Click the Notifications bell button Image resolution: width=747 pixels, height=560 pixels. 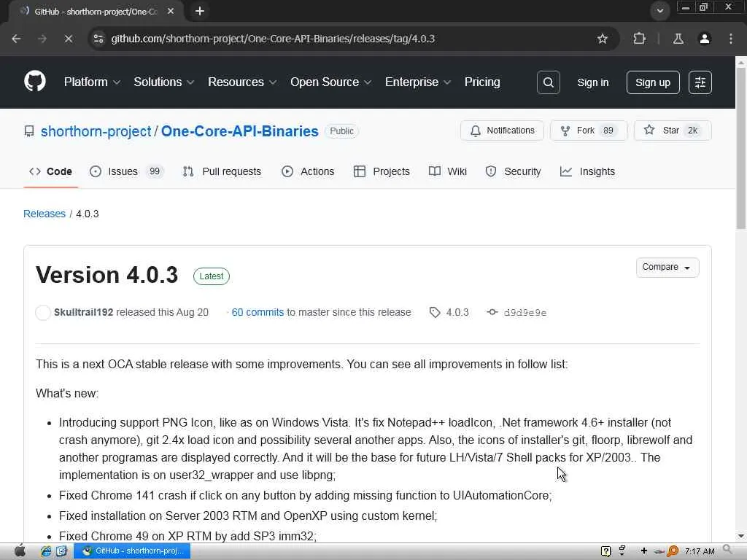tap(502, 131)
